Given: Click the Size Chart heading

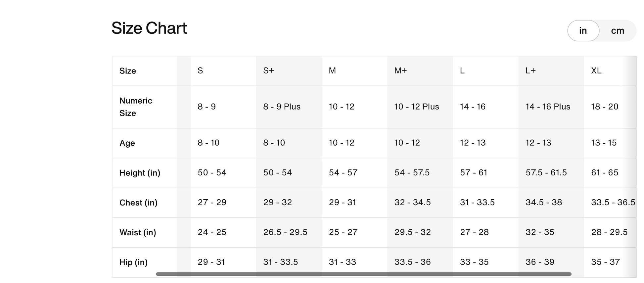Looking at the screenshot, I should [x=149, y=28].
